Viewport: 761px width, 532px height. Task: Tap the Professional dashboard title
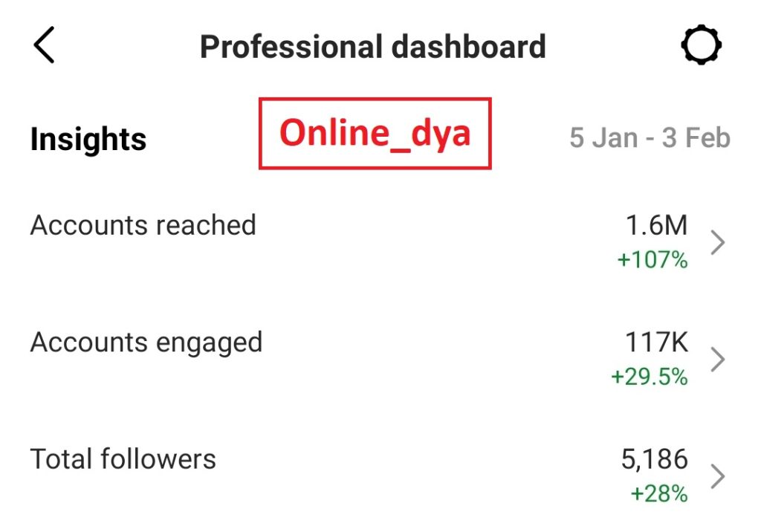373,47
